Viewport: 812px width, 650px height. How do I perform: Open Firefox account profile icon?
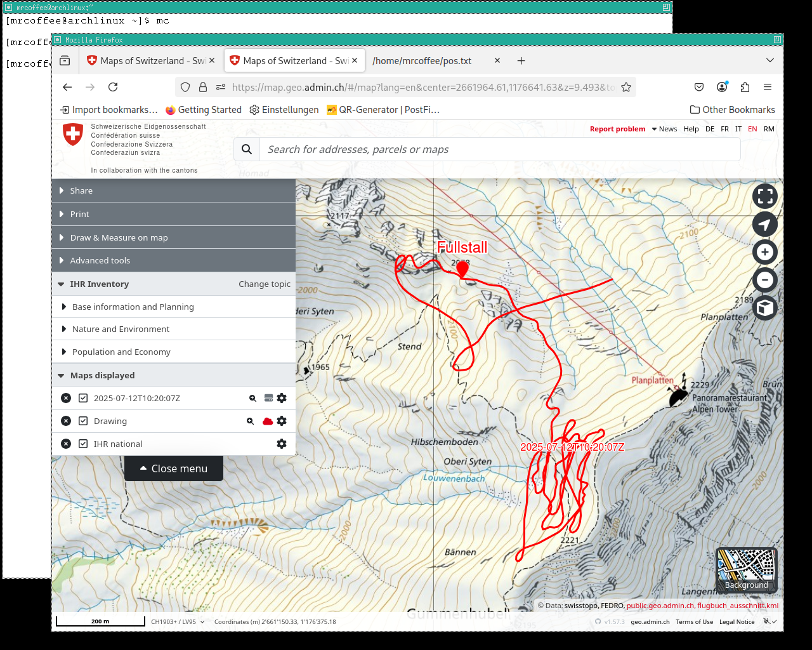pos(722,87)
